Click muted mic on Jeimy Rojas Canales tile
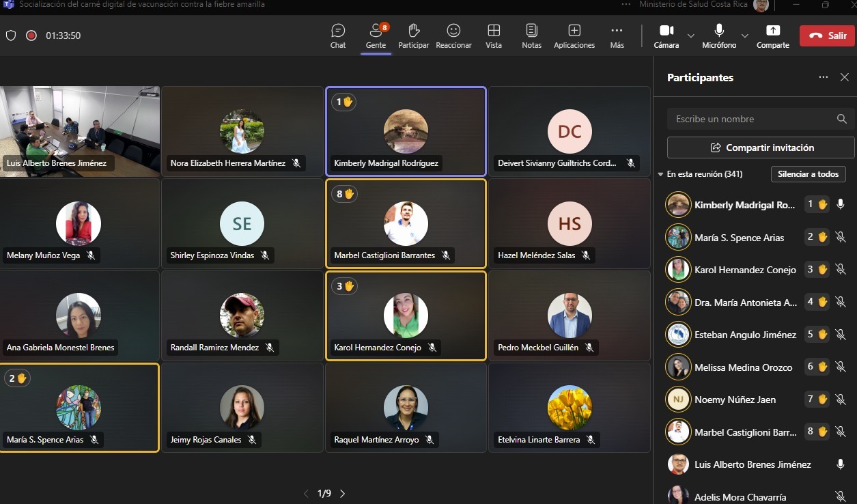The width and height of the screenshot is (857, 504). pos(252,440)
